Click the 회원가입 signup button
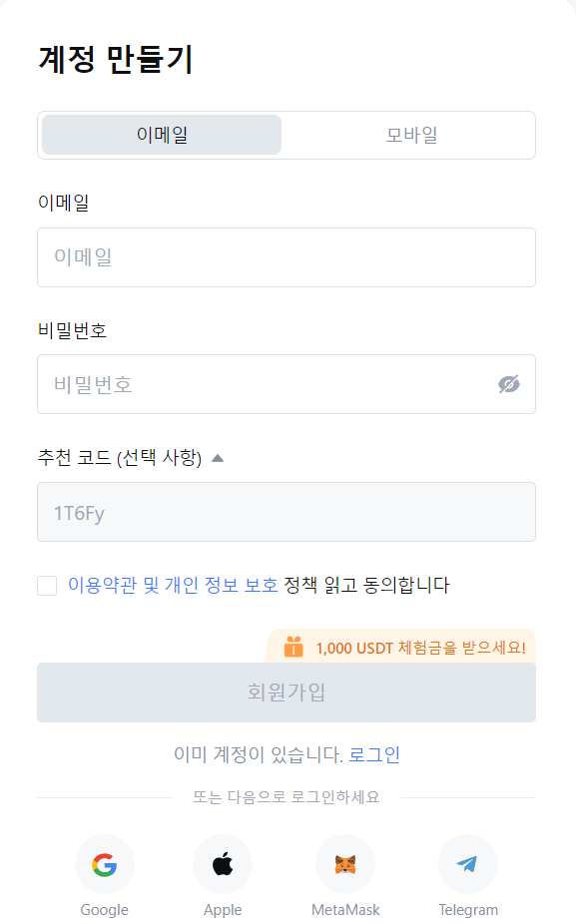576x924 pixels. 287,693
